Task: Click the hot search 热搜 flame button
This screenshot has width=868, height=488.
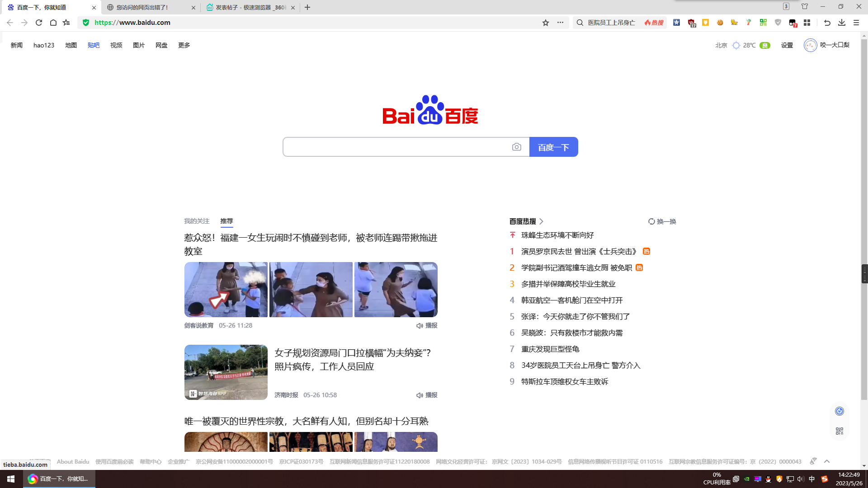Action: (x=654, y=23)
